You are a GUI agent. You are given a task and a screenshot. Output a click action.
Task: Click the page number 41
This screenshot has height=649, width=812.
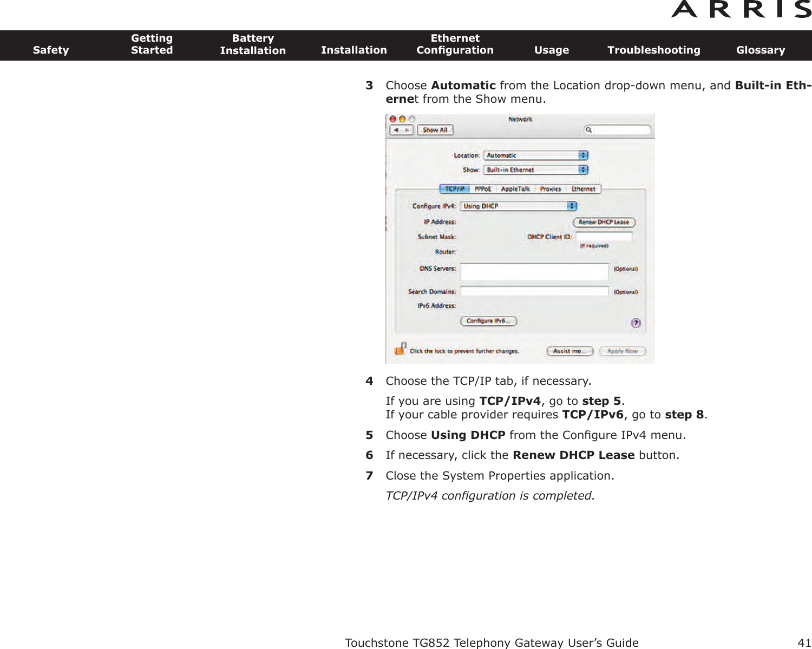804,643
